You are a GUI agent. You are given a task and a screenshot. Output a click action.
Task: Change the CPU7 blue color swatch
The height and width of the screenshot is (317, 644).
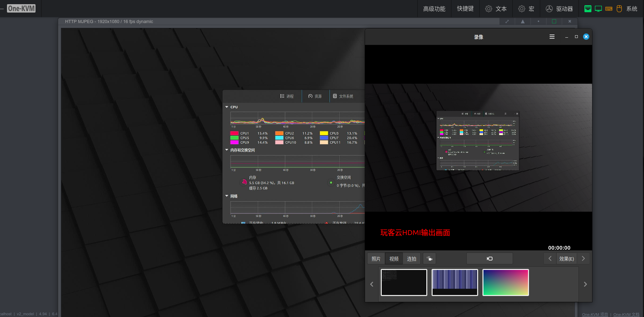point(324,138)
